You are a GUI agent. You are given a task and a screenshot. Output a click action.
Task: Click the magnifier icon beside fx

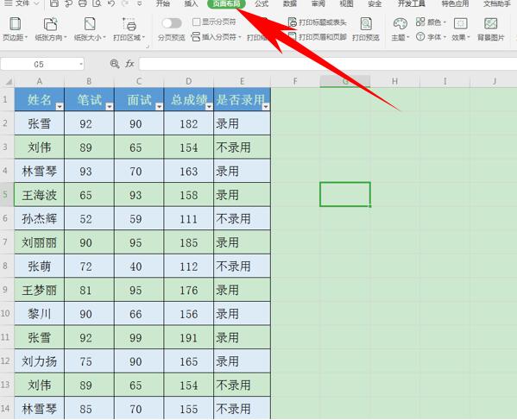(115, 64)
